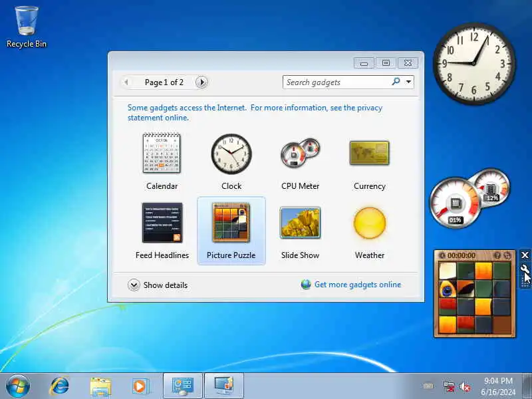Show the puzzle picture hint question icon
532x399 pixels.
(x=497, y=255)
